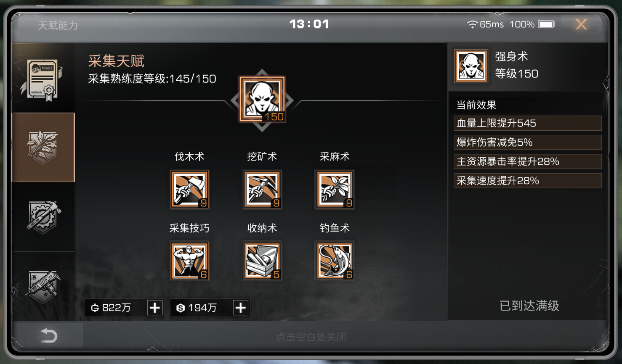Select the 主资源暴击率提升28% effect row

[x=528, y=161]
